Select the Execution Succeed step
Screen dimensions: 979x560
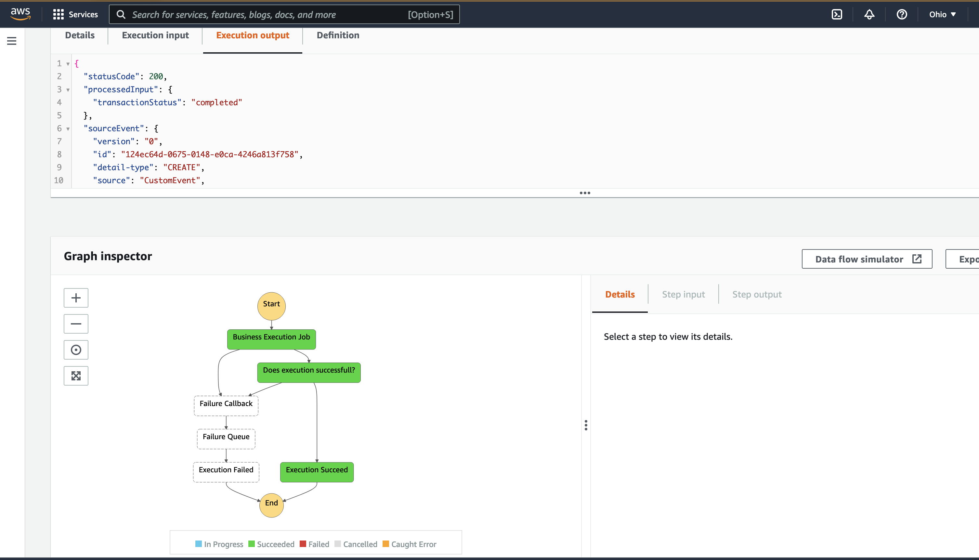317,472
